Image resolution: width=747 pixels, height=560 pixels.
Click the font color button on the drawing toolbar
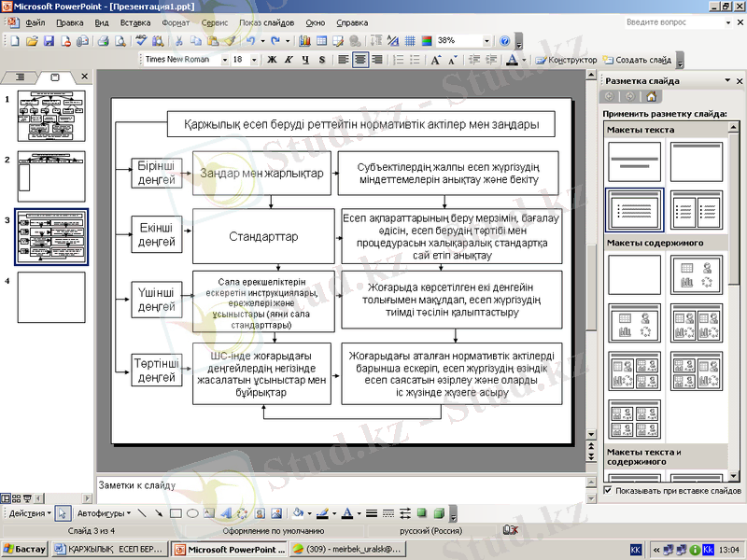pyautogui.click(x=345, y=513)
